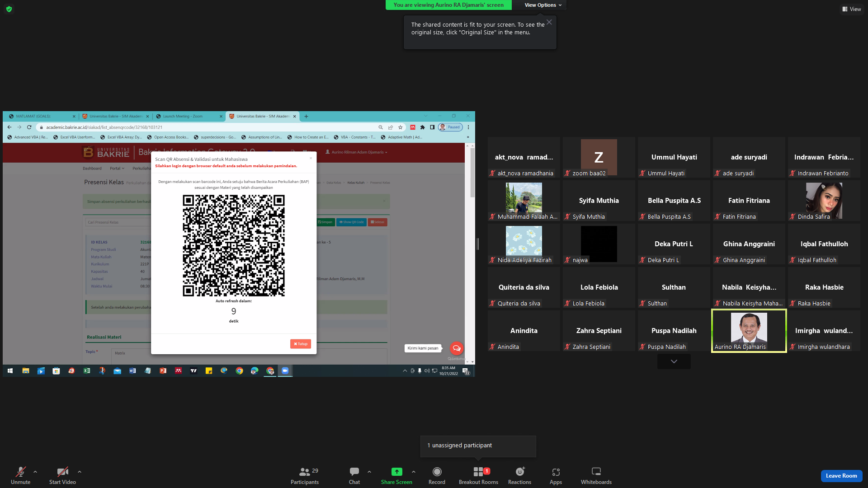Open Dashboard menu on shared page
The image size is (868, 488).
pyautogui.click(x=92, y=169)
